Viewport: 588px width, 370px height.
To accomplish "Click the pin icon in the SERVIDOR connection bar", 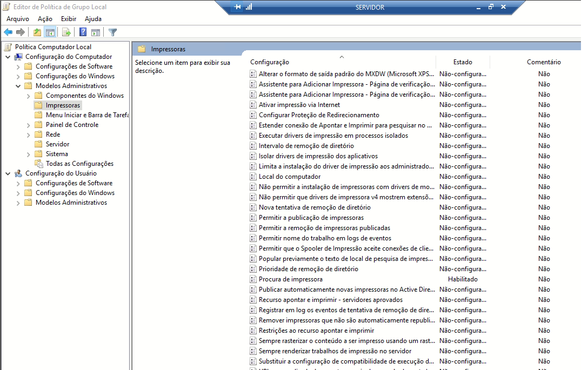I will click(x=237, y=6).
